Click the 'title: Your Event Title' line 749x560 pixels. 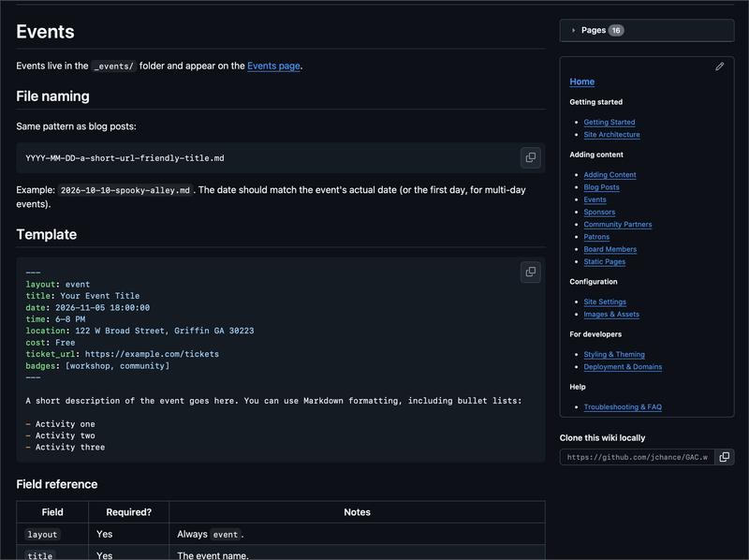coord(82,296)
